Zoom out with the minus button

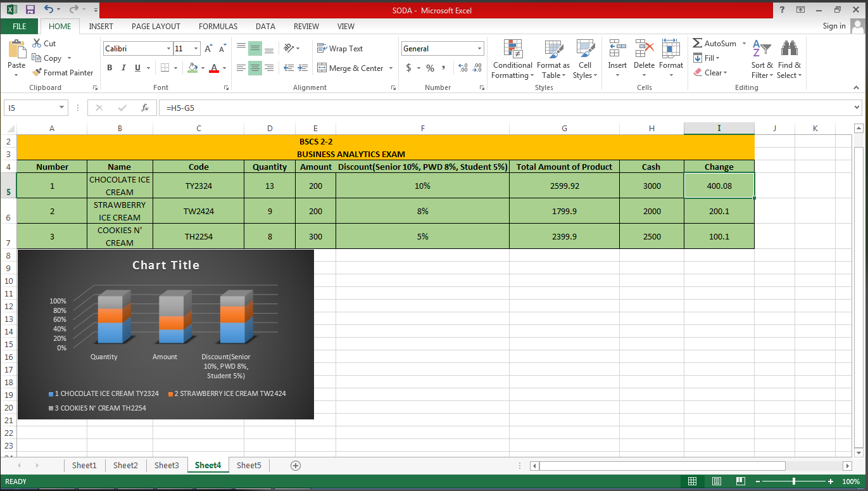757,481
